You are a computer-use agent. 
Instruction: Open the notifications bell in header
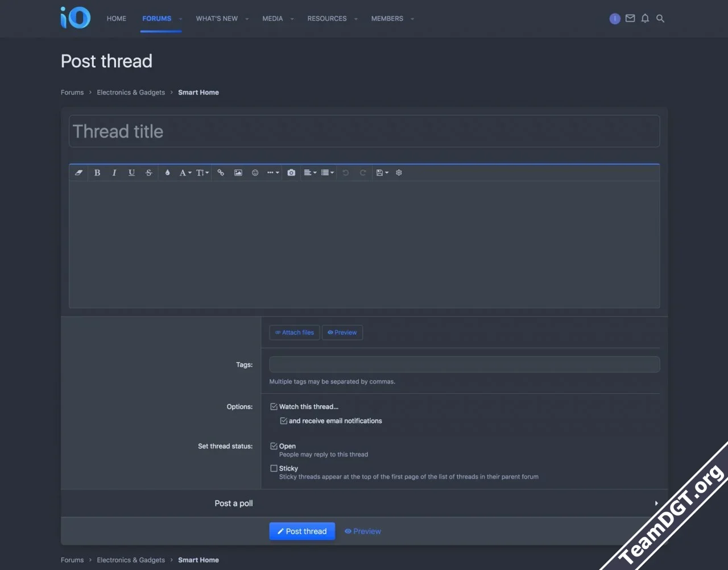645,19
